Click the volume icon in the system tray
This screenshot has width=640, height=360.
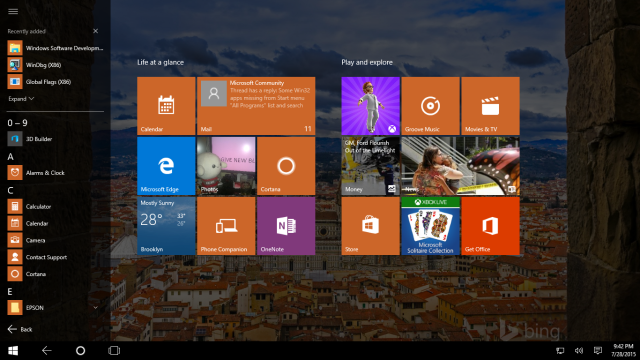pos(579,351)
